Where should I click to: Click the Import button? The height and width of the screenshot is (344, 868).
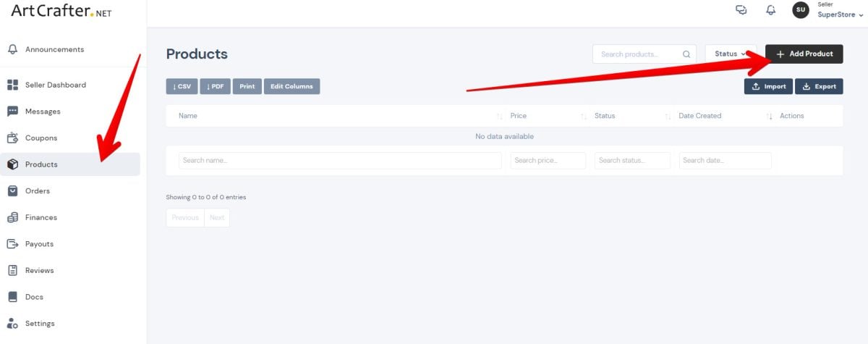pos(768,86)
